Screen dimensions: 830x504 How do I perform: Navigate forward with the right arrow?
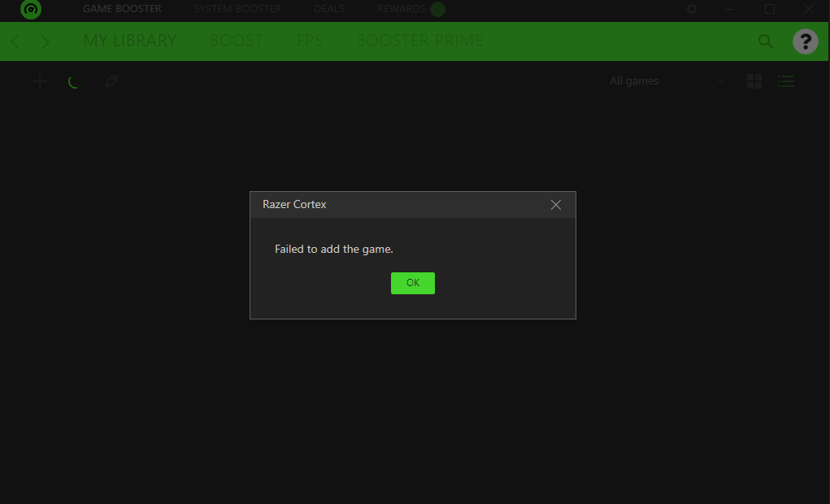click(x=46, y=41)
